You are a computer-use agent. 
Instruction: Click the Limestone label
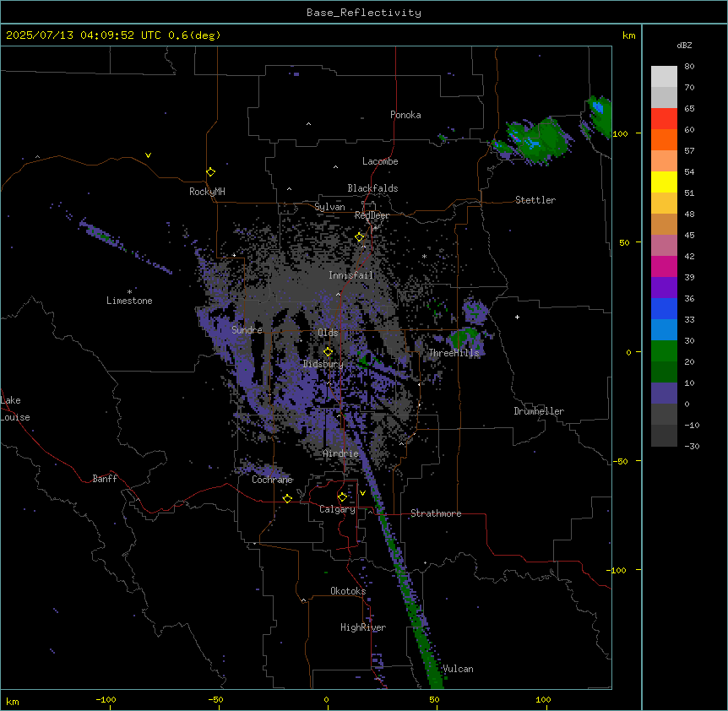point(129,301)
